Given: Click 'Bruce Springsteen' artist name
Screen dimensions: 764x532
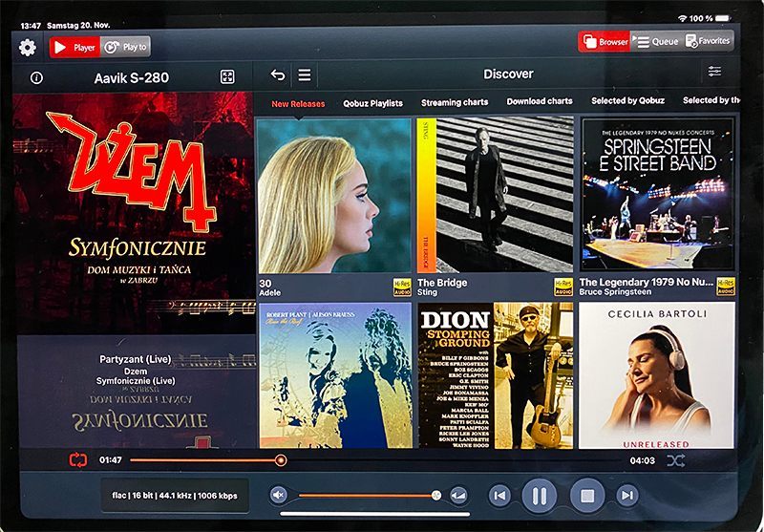Looking at the screenshot, I should click(x=615, y=292).
